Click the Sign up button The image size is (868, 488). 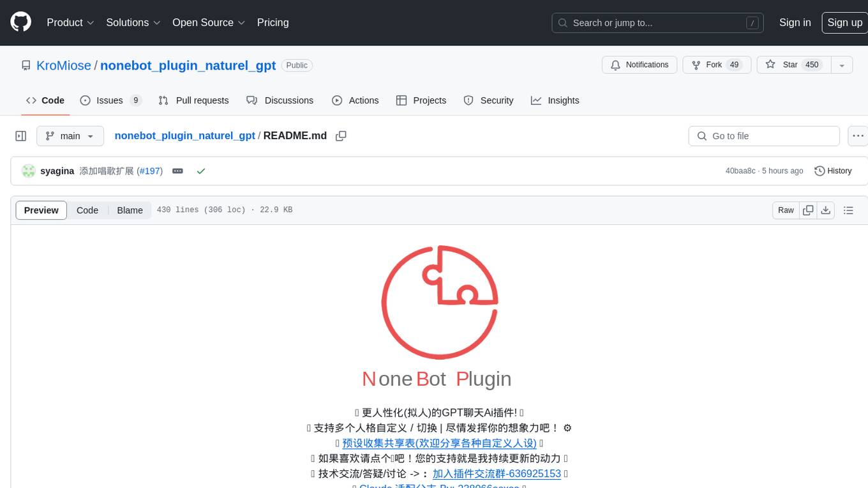[x=844, y=22]
